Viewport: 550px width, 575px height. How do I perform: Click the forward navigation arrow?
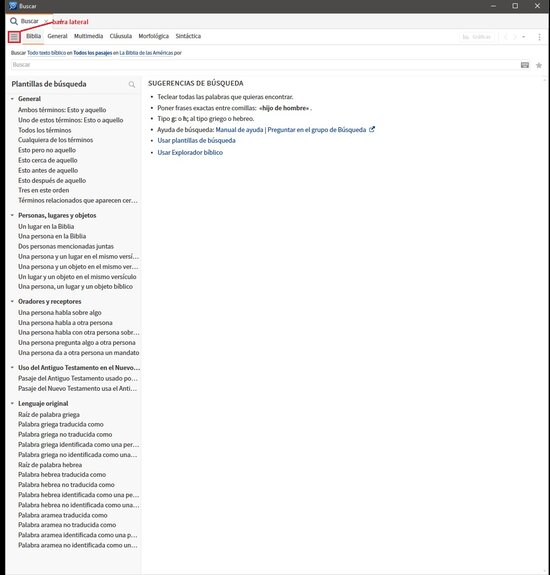point(515,37)
